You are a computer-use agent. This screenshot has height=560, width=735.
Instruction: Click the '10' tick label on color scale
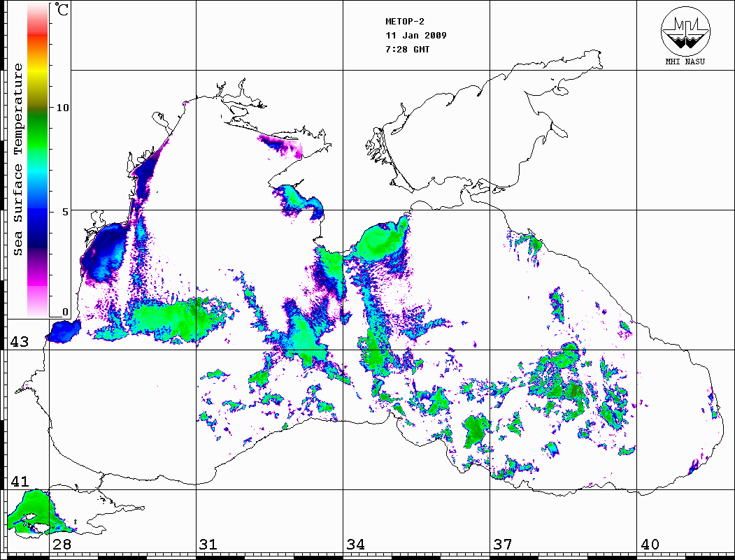62,108
